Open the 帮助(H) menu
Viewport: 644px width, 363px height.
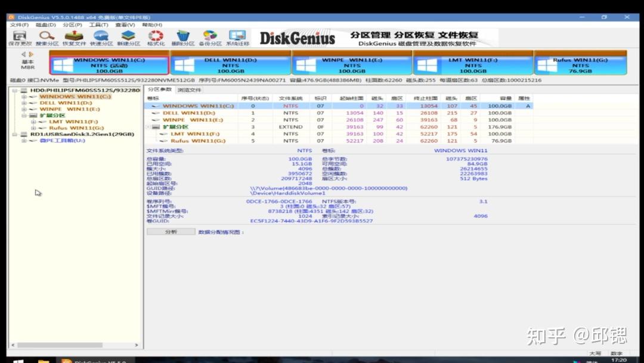coord(152,24)
